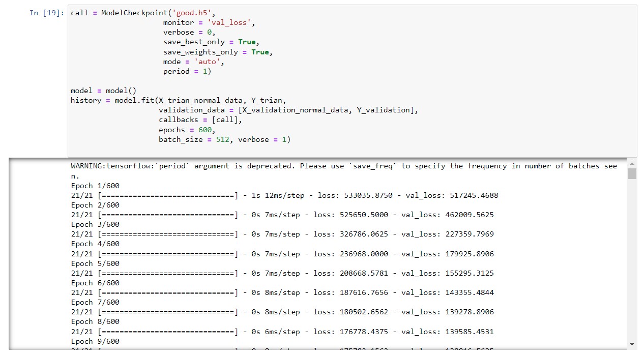Click the line starting "history = model.fit"

[x=178, y=100]
